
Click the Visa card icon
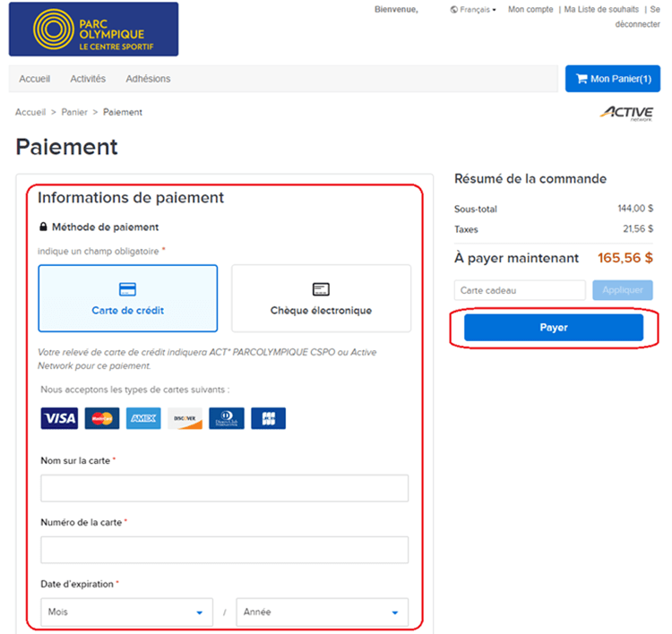coord(59,418)
